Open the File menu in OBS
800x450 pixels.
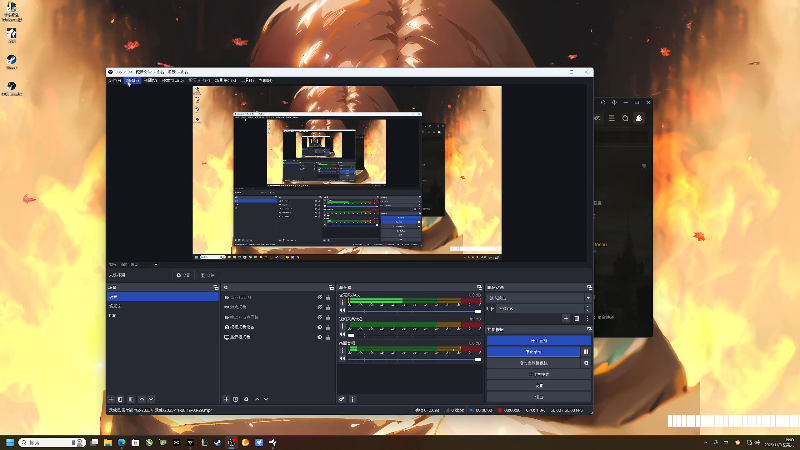click(x=115, y=81)
